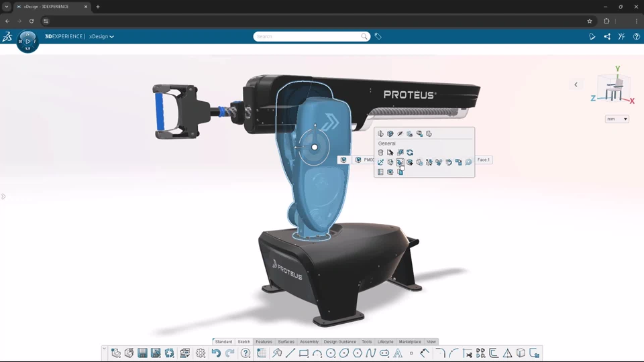
Task: Click the Update refresh arrows icon in toolbar
Action: point(169,353)
